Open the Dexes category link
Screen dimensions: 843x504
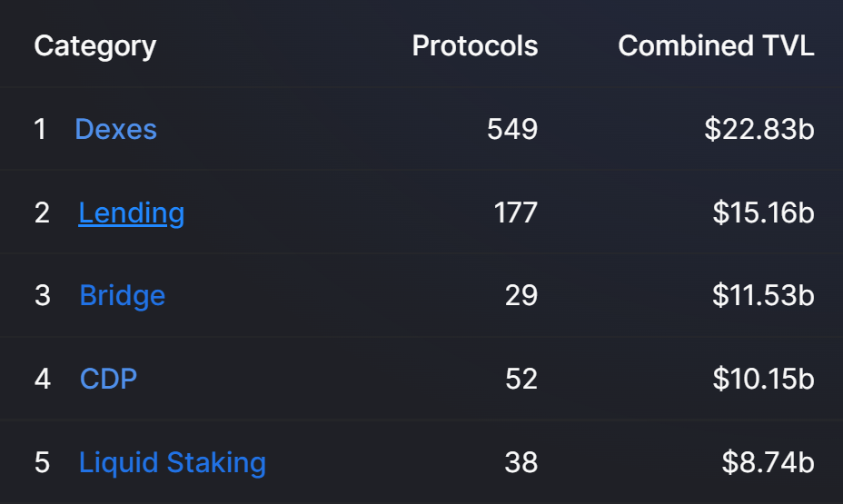click(x=115, y=129)
